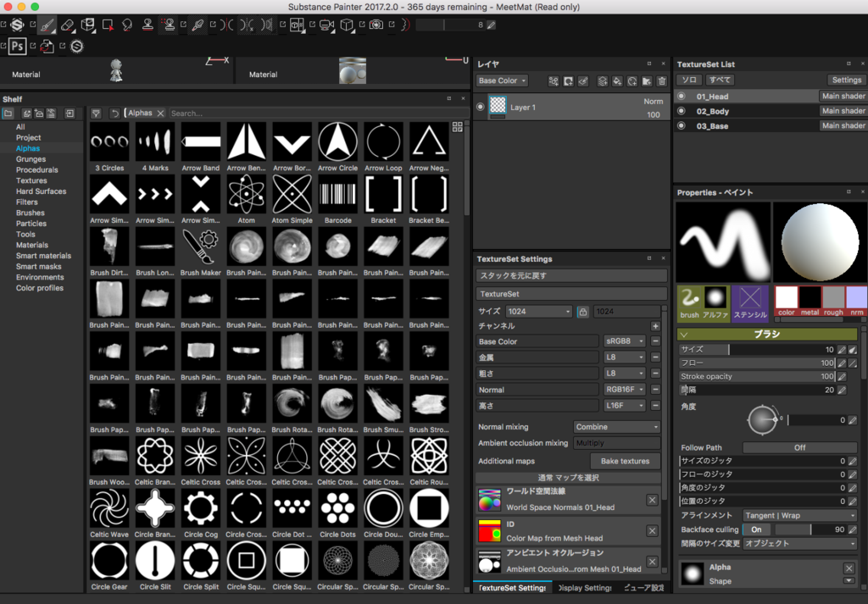Select the Smudge tool
Screen dimensions: 868x604
(x=127, y=25)
